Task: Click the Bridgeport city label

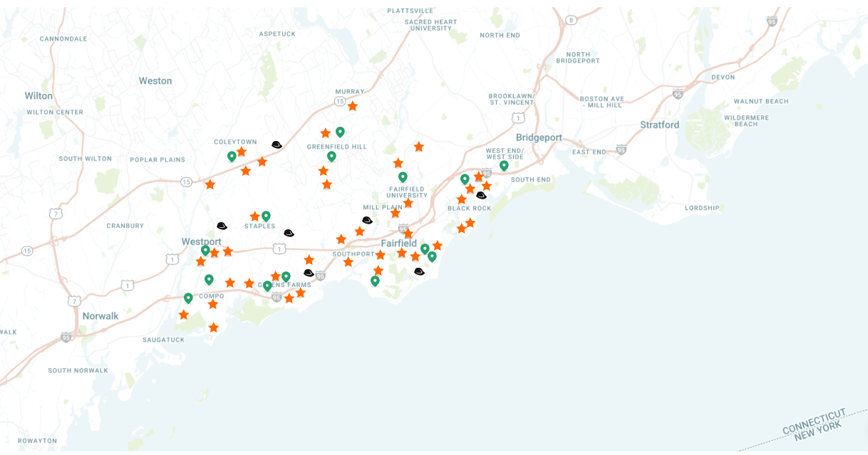Action: click(x=539, y=137)
